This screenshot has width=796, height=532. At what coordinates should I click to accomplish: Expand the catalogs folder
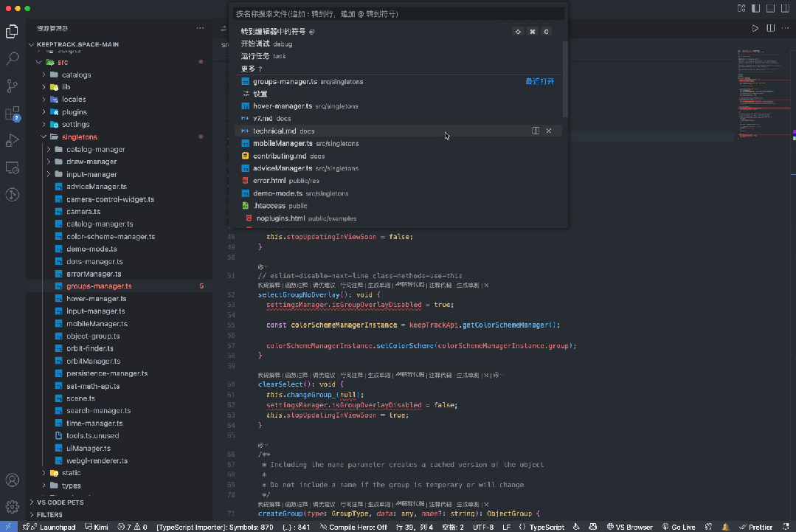120,75
